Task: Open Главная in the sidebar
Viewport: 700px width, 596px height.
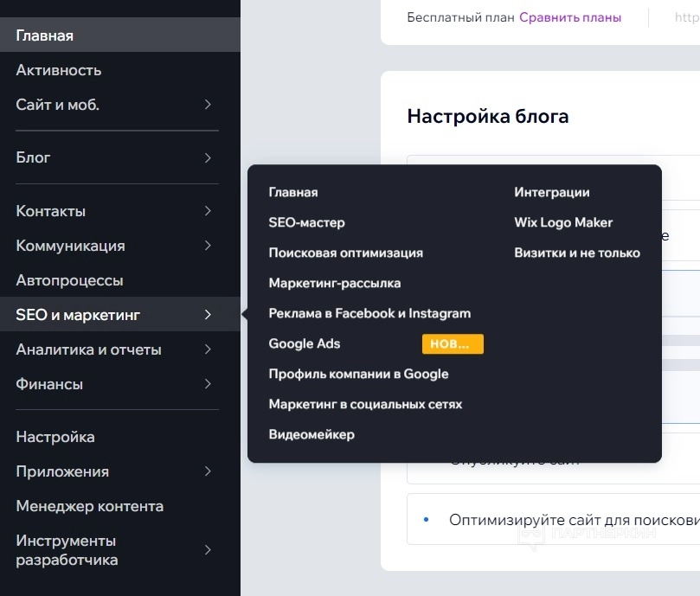Action: pos(45,35)
